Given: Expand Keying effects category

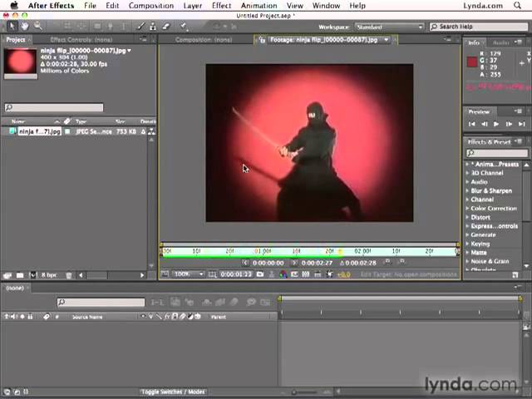Looking at the screenshot, I should [x=467, y=244].
